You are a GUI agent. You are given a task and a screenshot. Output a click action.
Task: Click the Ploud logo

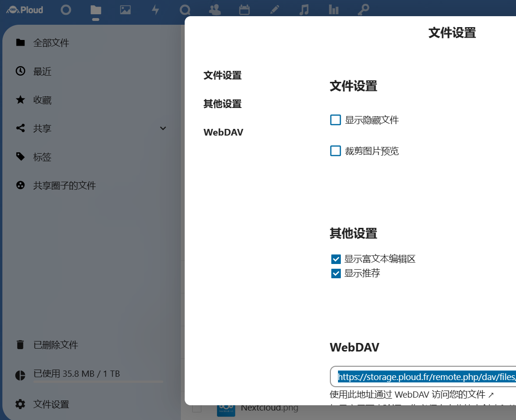tap(25, 10)
